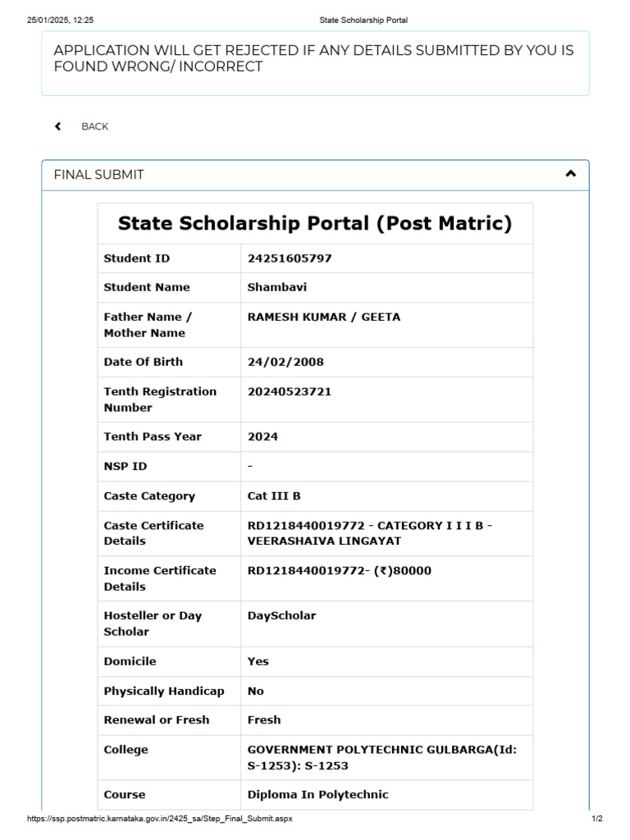Click the Income Certificate amount entry
Screen dimensions: 630x840
pyautogui.click(x=339, y=571)
